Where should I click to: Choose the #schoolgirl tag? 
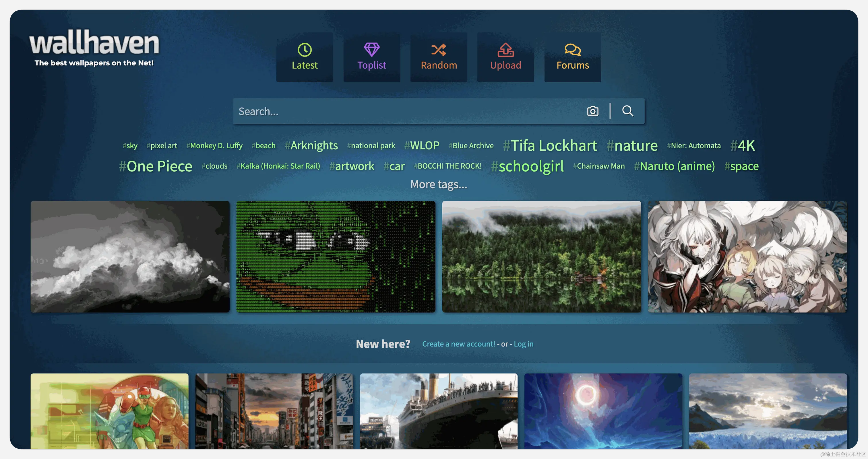527,166
